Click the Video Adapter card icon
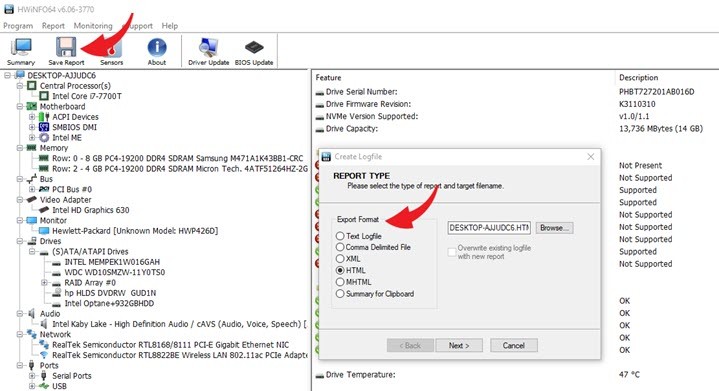719x391 pixels. coord(32,199)
